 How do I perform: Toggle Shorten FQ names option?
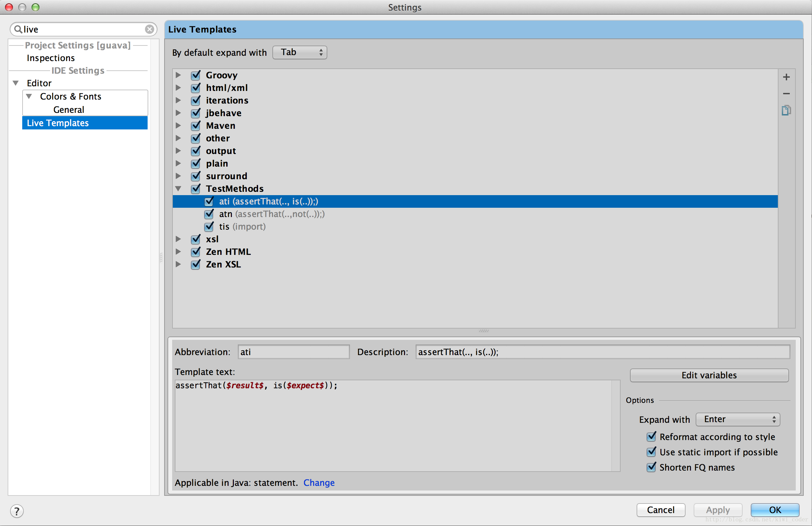651,467
